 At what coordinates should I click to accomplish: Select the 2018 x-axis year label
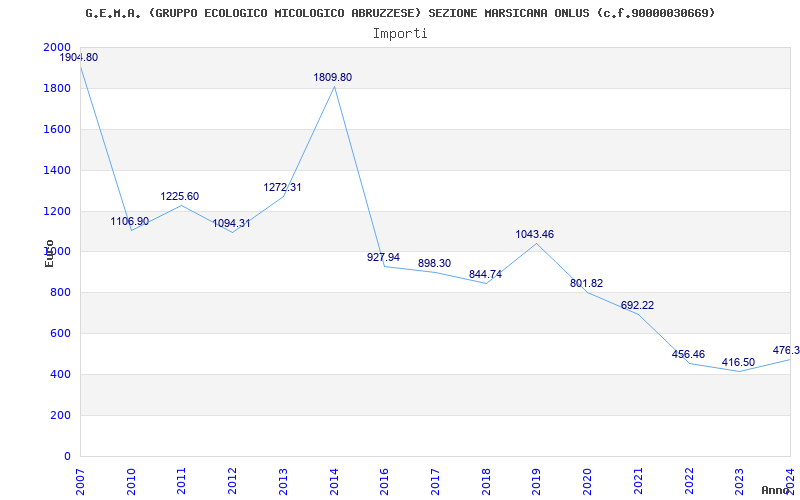(x=486, y=480)
